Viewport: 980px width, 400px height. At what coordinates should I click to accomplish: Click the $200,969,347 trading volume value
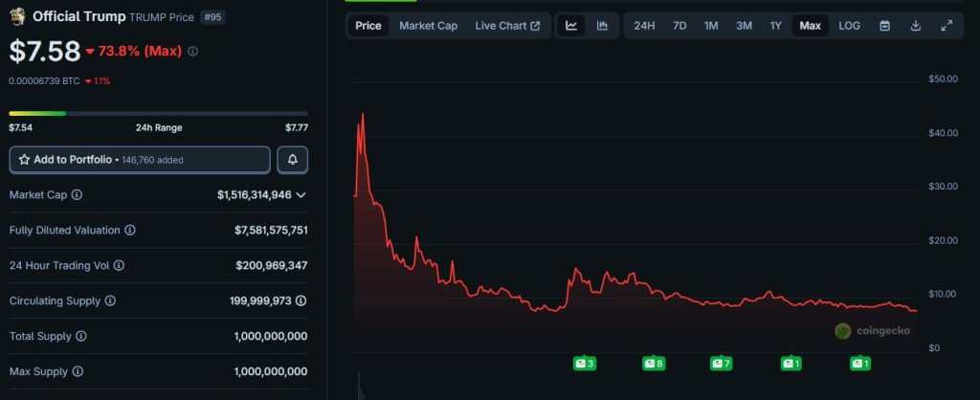[x=272, y=266]
